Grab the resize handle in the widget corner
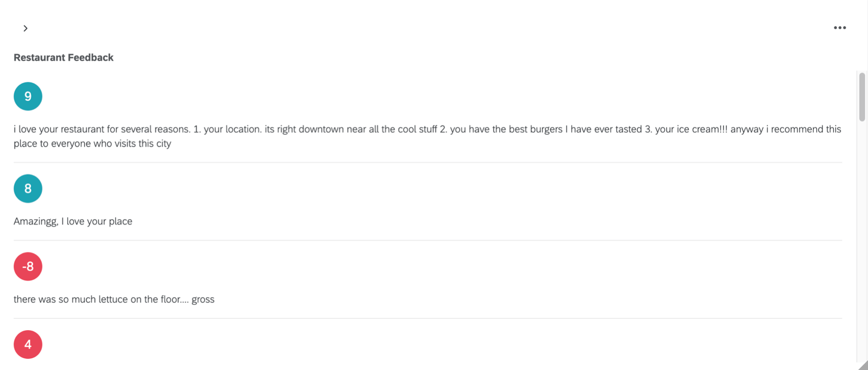 862,365
